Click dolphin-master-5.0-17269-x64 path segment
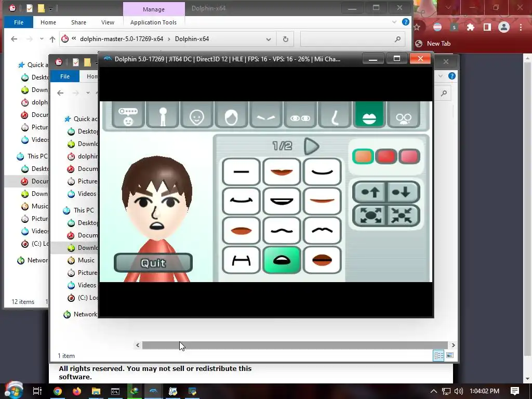This screenshot has width=532, height=399. click(122, 39)
